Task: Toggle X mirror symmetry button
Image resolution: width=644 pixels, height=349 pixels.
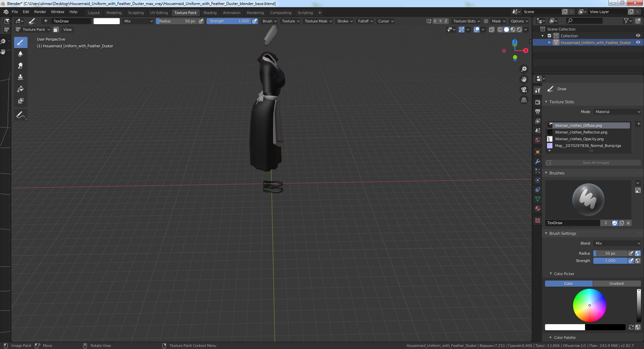Action: pyautogui.click(x=435, y=21)
